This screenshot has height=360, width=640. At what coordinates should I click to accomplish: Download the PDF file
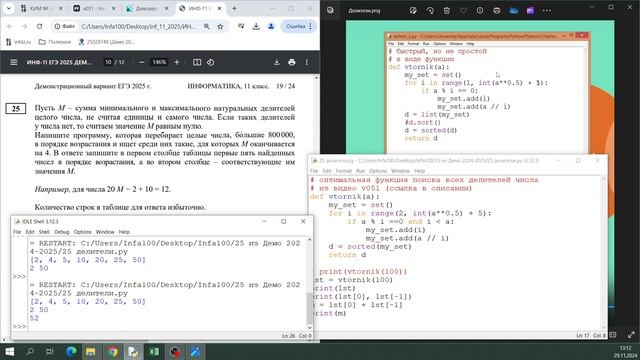[x=276, y=62]
